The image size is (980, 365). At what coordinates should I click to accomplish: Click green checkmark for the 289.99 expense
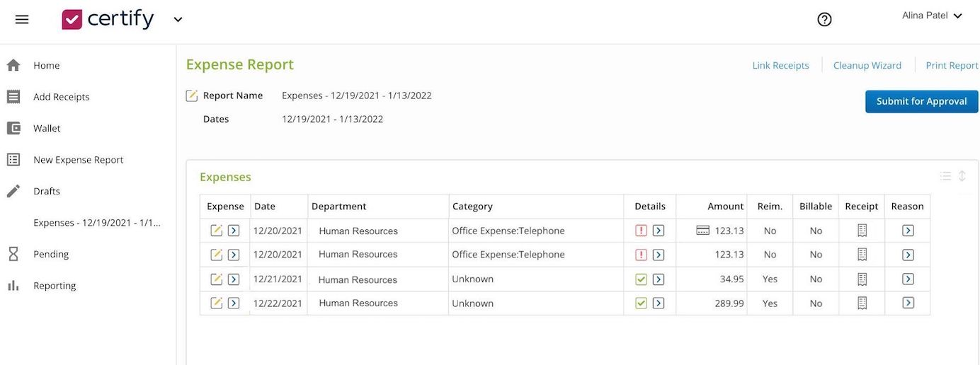point(641,303)
